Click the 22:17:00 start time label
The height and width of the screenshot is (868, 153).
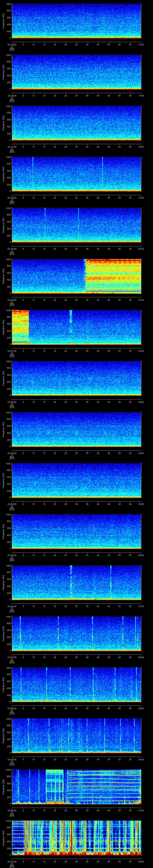(x=12, y=146)
